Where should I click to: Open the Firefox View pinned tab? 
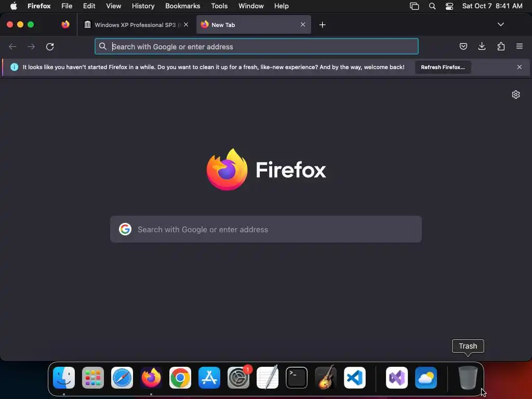[x=65, y=24]
